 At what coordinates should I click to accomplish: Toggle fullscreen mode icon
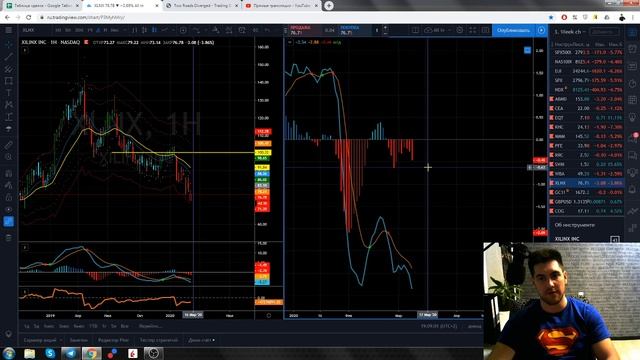[473, 30]
